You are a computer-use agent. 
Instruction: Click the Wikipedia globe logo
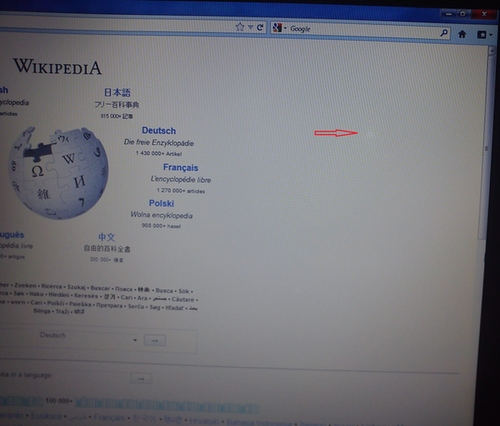[x=59, y=173]
